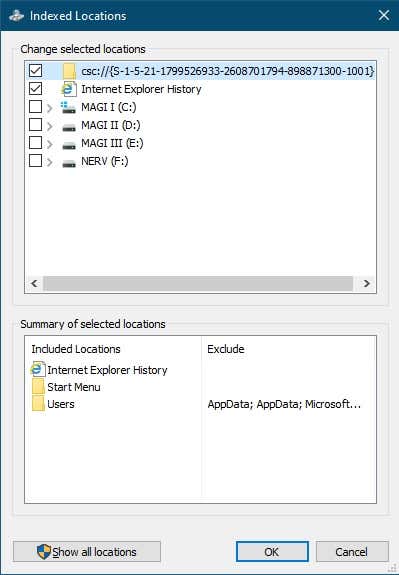This screenshot has height=575, width=399.
Task: Check the MAGI I (C:) checkbox
Action: pyautogui.click(x=36, y=107)
